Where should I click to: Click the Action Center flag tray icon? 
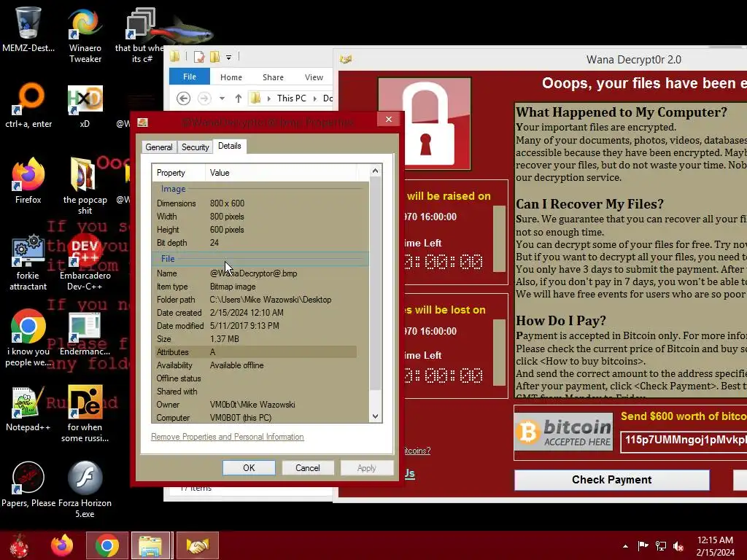pyautogui.click(x=643, y=546)
